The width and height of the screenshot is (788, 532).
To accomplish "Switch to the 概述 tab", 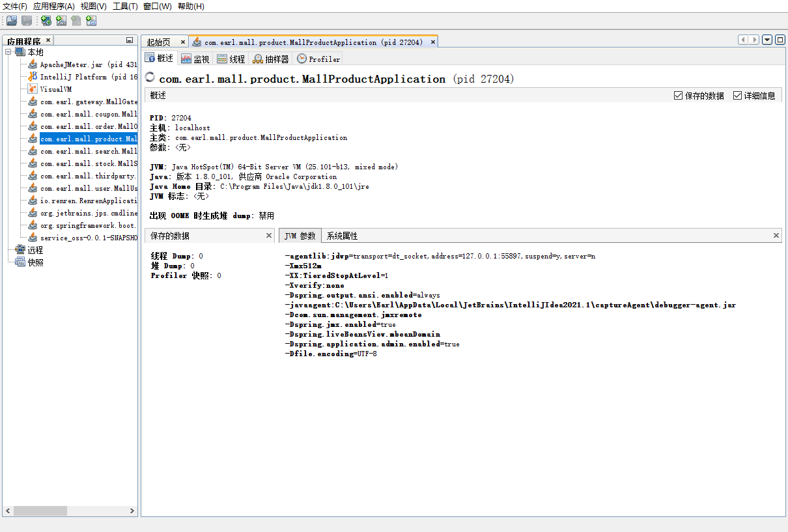I will (160, 58).
